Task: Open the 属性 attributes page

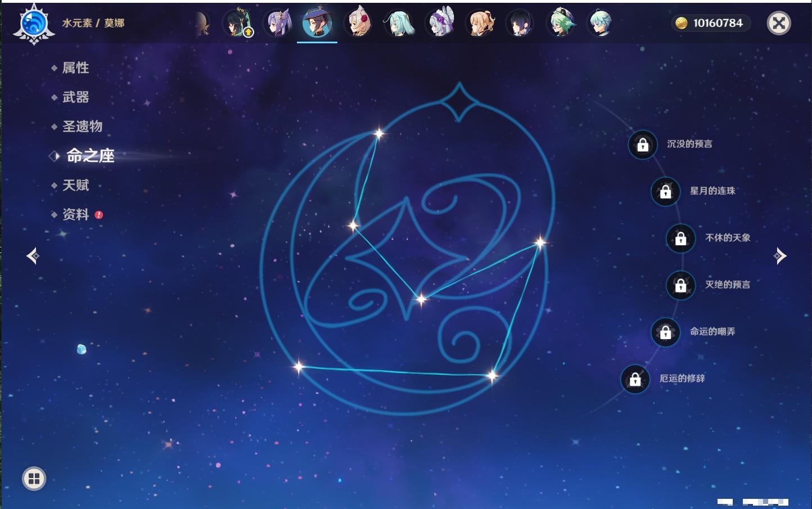Action: 75,68
